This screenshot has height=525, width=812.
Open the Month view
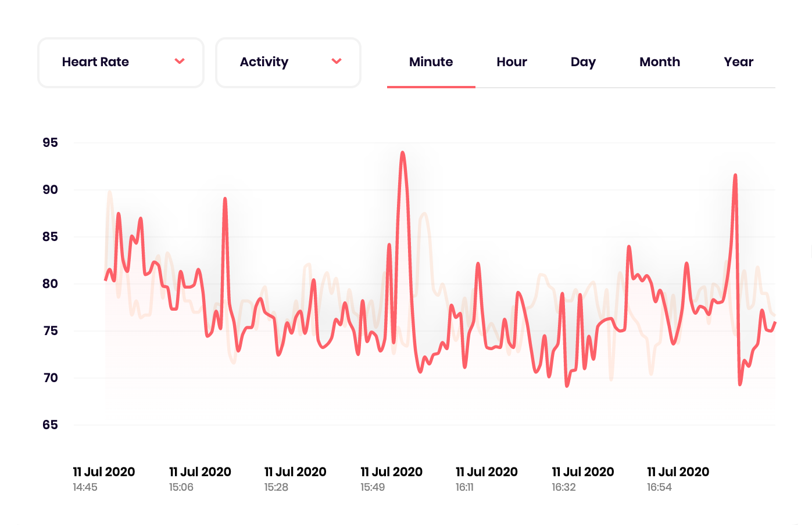pos(659,62)
